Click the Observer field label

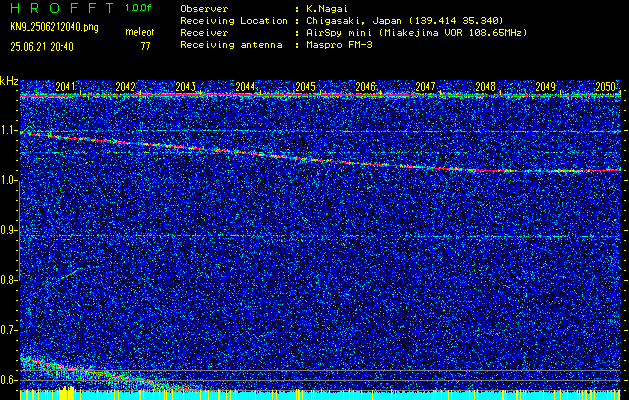click(x=204, y=9)
